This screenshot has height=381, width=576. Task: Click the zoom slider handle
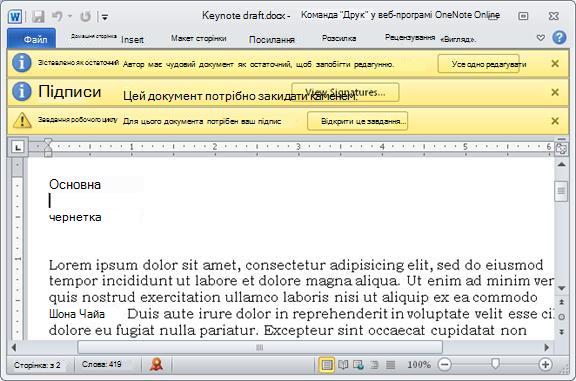pos(495,364)
